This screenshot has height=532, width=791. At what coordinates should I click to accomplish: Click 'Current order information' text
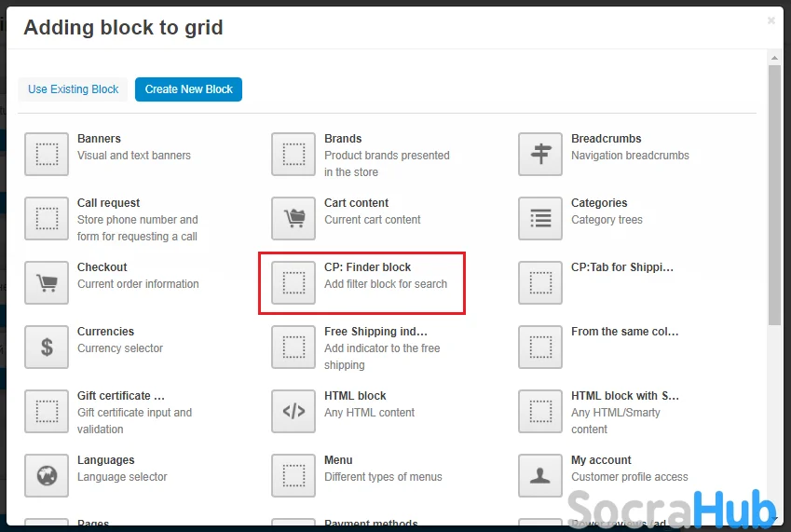[x=138, y=284]
